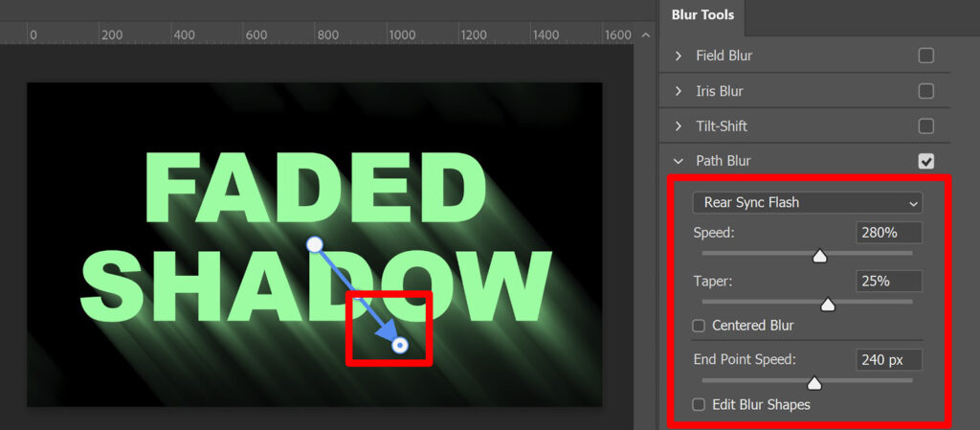Click the Field Blur label
980x430 pixels.
[x=724, y=56]
